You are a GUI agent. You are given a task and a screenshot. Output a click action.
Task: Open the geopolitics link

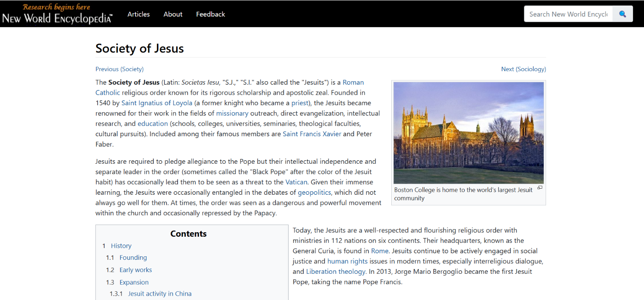click(314, 192)
